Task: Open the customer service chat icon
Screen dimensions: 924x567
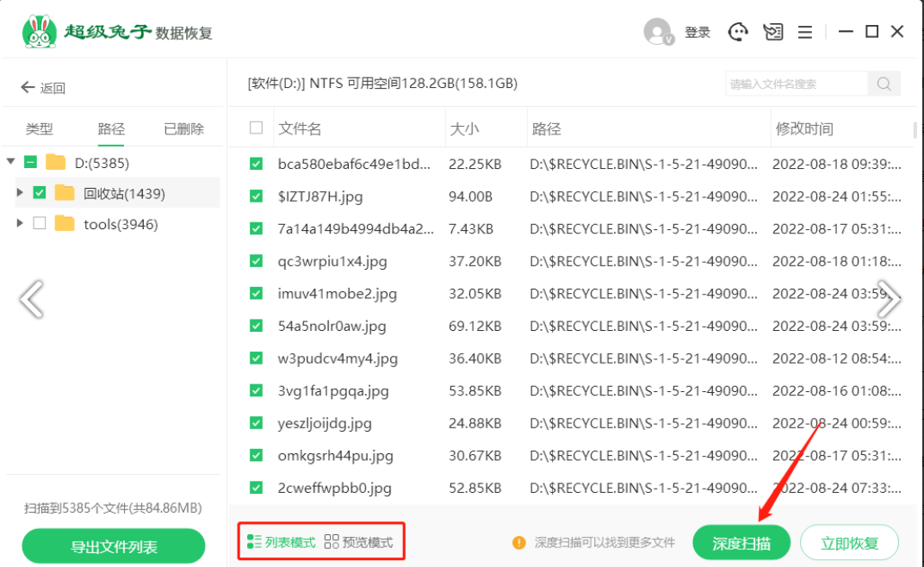Action: (x=738, y=31)
